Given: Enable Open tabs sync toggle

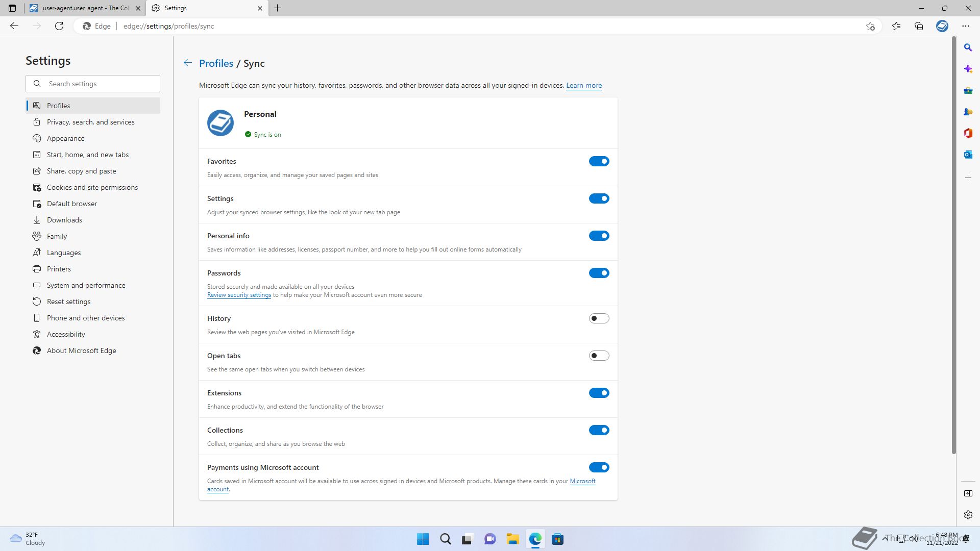Looking at the screenshot, I should point(599,356).
